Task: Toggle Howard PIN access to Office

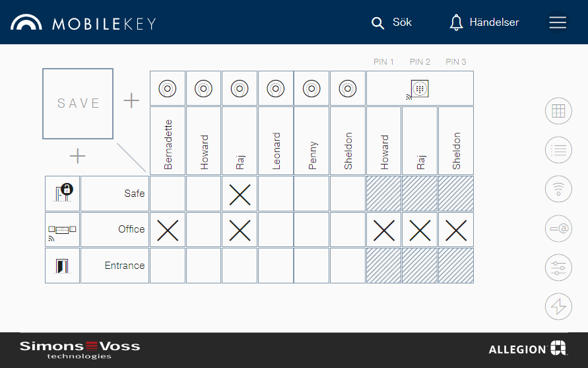Action: (384, 229)
